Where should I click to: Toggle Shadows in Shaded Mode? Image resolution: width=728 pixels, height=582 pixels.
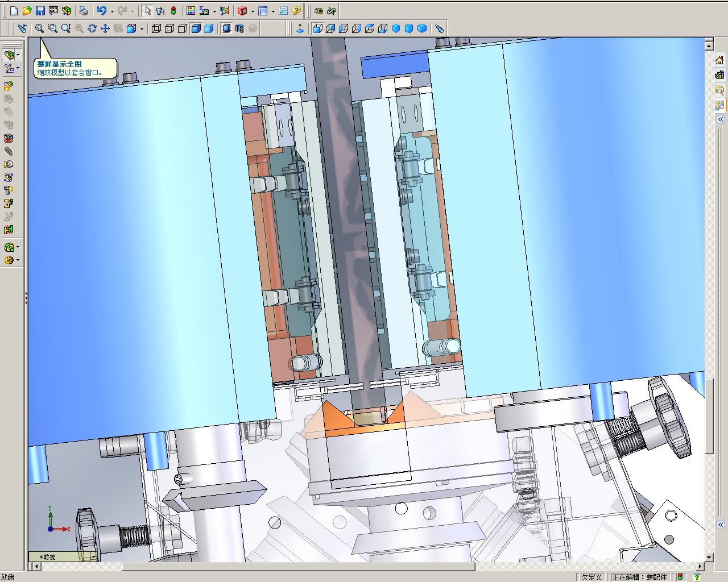(226, 28)
